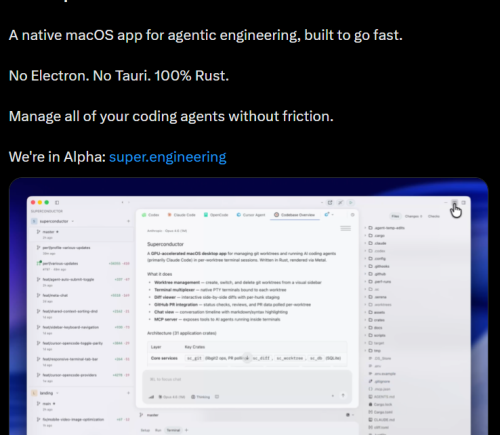500x435 pixels.
Task: Add a worktree to landing project
Action: 128,393
